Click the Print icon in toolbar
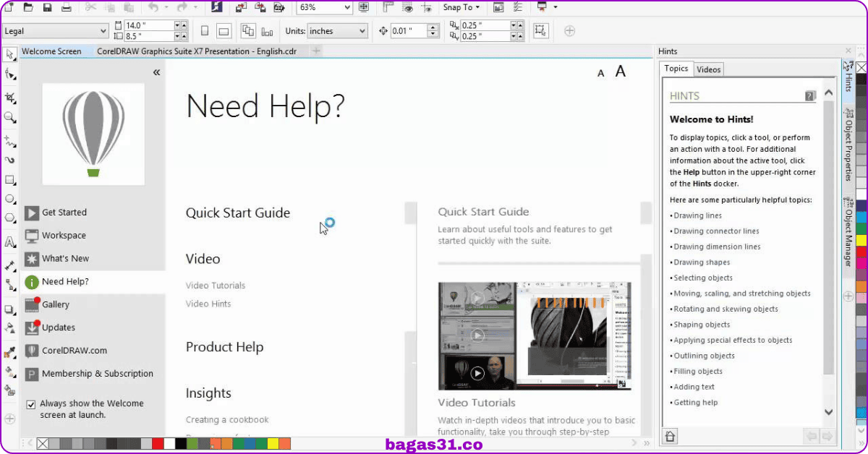The width and height of the screenshot is (868, 454). click(x=67, y=7)
